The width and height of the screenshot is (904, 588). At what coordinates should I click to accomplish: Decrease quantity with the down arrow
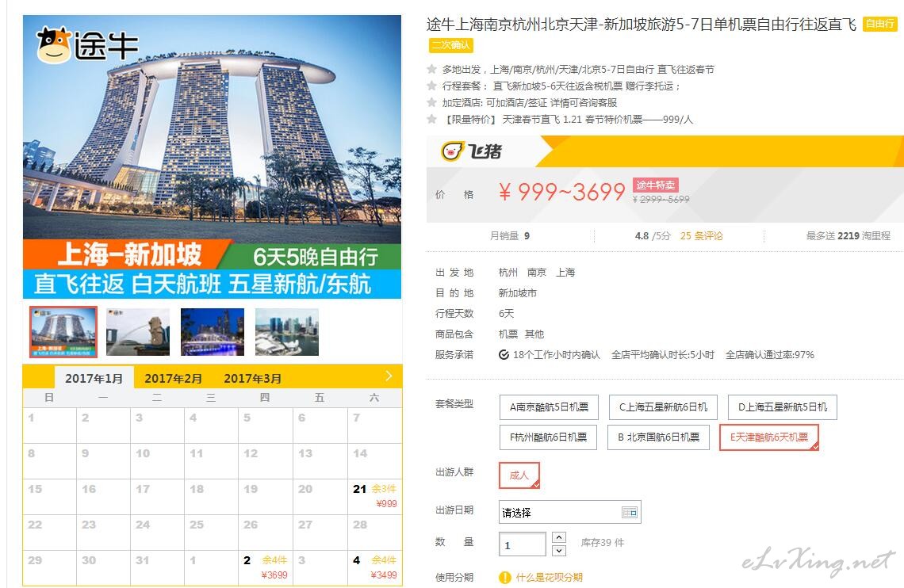pyautogui.click(x=559, y=551)
